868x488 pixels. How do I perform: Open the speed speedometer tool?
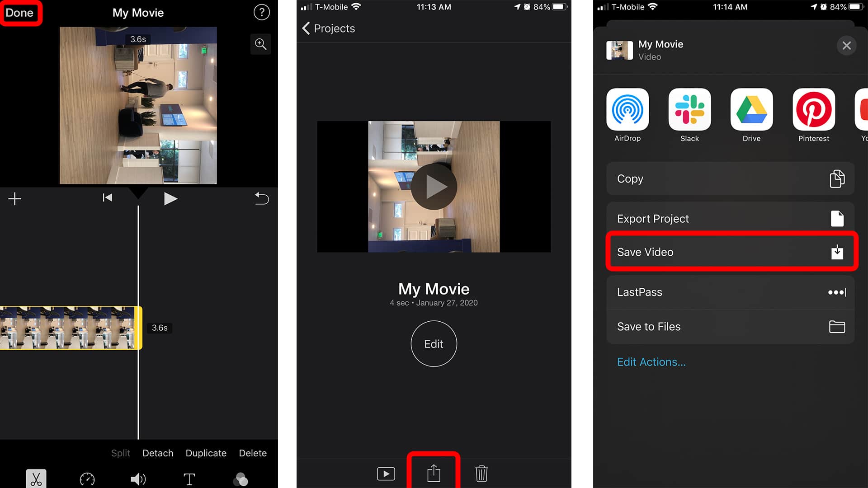(87, 479)
